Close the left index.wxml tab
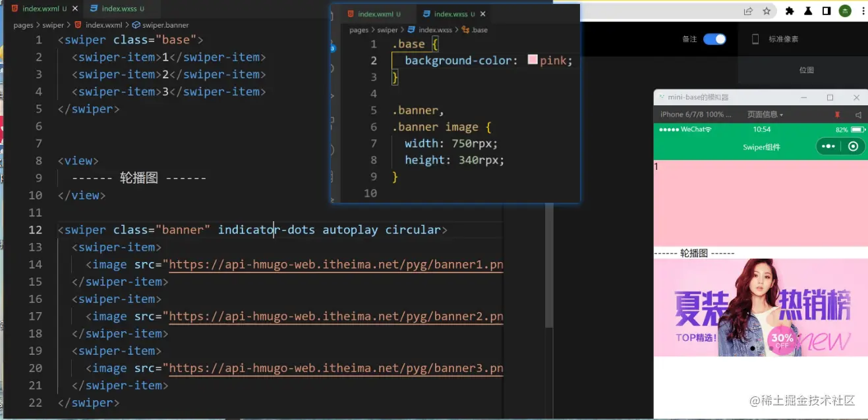Viewport: 868px width, 420px height. pyautogui.click(x=74, y=9)
